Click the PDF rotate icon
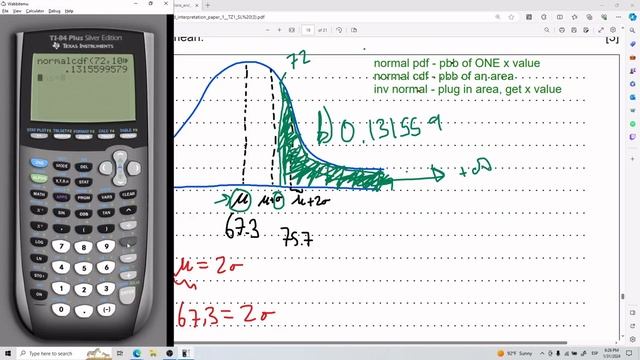 (x=339, y=30)
